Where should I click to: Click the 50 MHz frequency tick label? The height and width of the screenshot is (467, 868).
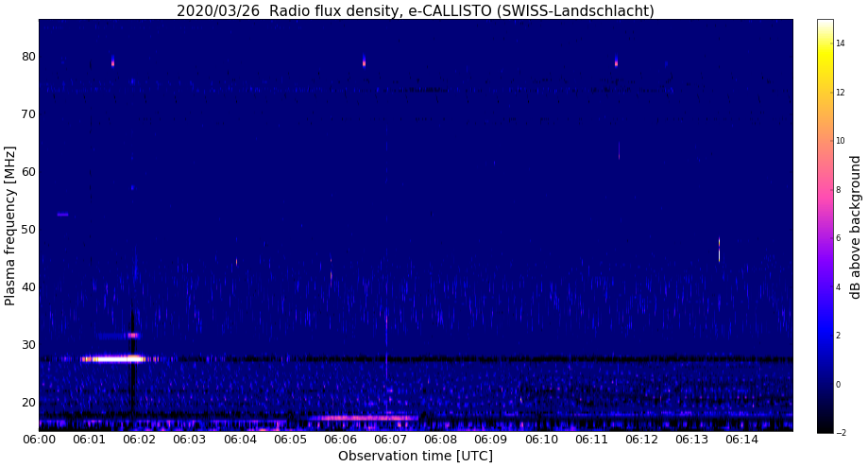click(x=28, y=230)
